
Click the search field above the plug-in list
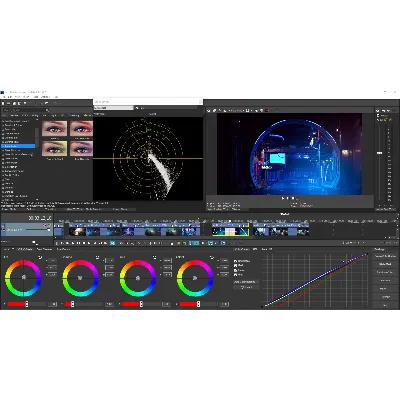click(26, 110)
